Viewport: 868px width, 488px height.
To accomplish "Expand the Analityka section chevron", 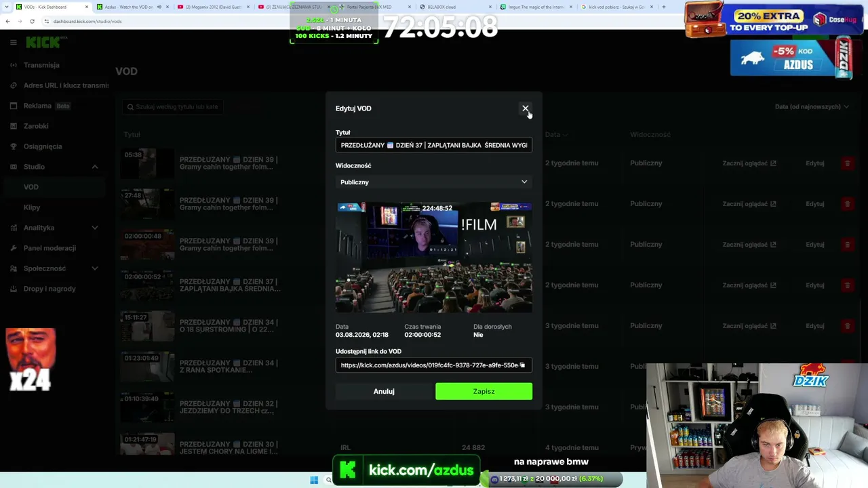I will 95,228.
